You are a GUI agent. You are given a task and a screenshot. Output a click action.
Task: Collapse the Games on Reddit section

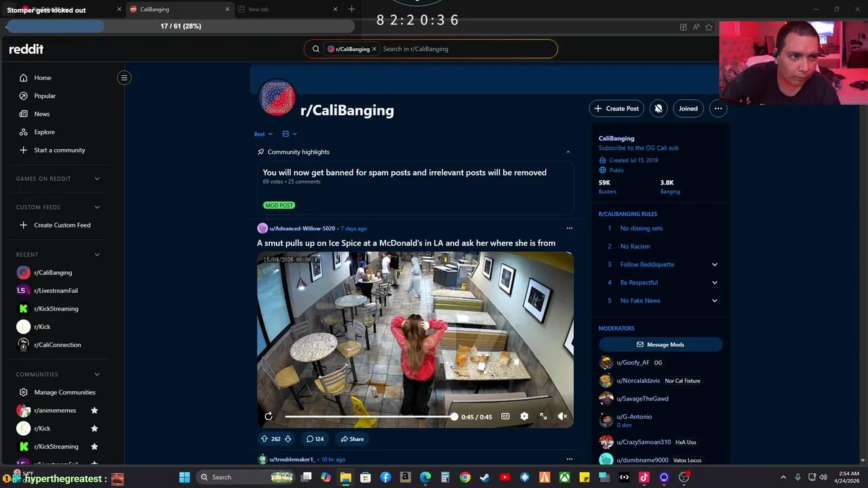tap(97, 179)
